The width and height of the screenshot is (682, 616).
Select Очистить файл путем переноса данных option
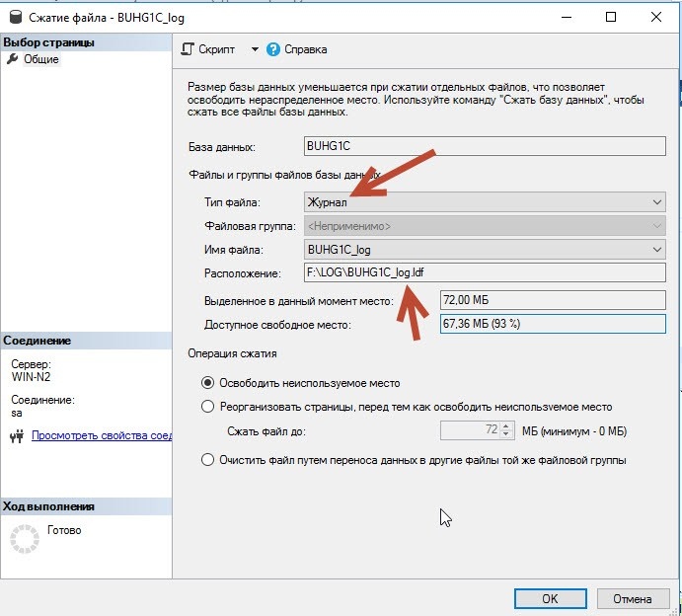(x=208, y=459)
